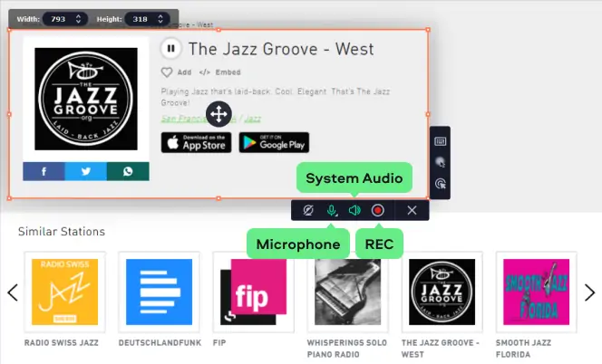
Task: Close the recorder toolbar with X
Action: click(412, 210)
